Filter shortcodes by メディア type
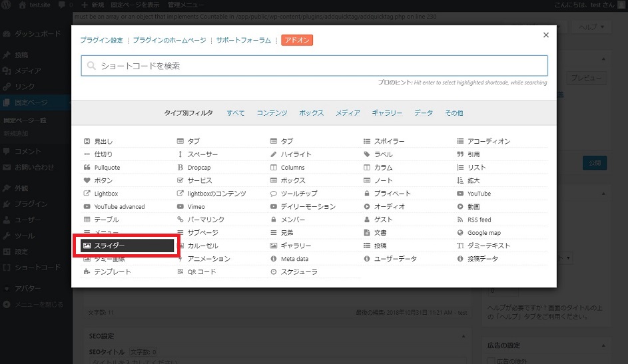The height and width of the screenshot is (364, 628). pos(348,113)
